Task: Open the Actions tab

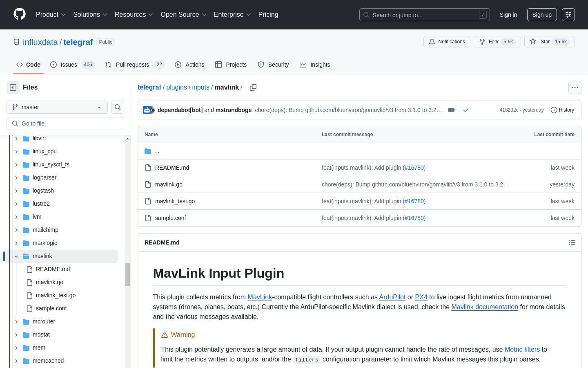Action: [189, 65]
